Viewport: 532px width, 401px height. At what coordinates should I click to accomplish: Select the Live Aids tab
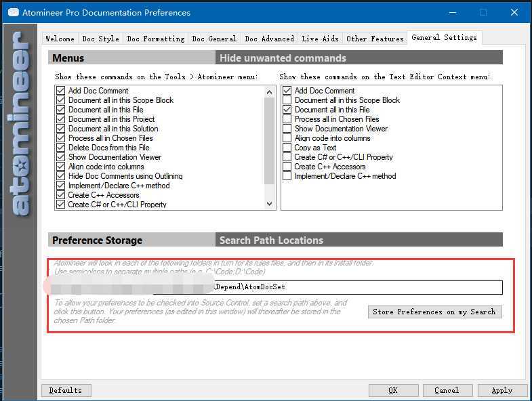tap(321, 39)
